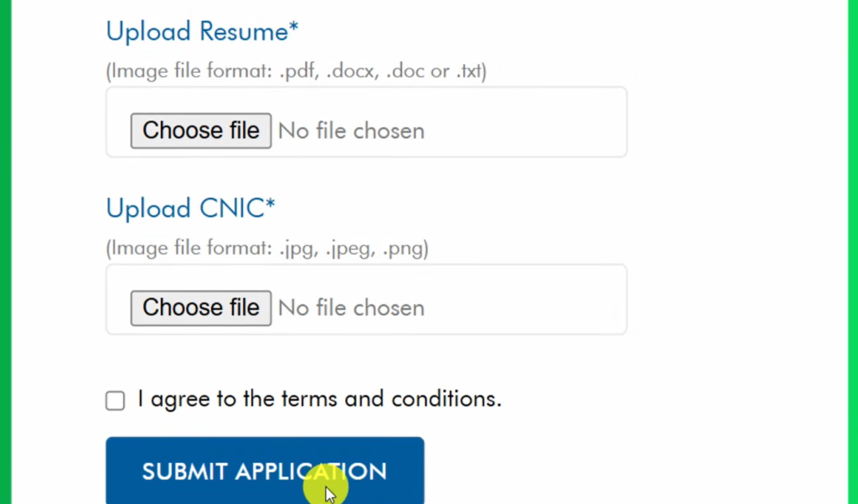Screen dimensions: 858x504
Task: Click Choose file button under Upload Resume
Action: (x=201, y=131)
